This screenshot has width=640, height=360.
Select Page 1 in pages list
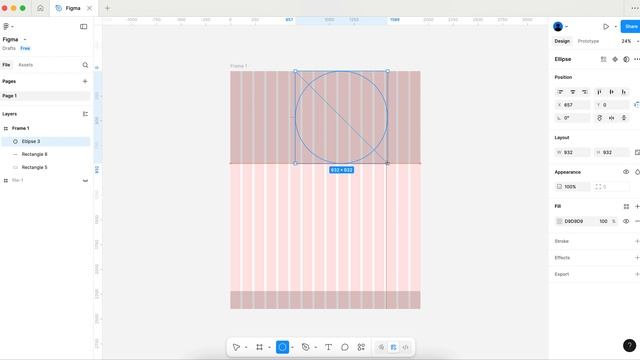click(x=45, y=96)
